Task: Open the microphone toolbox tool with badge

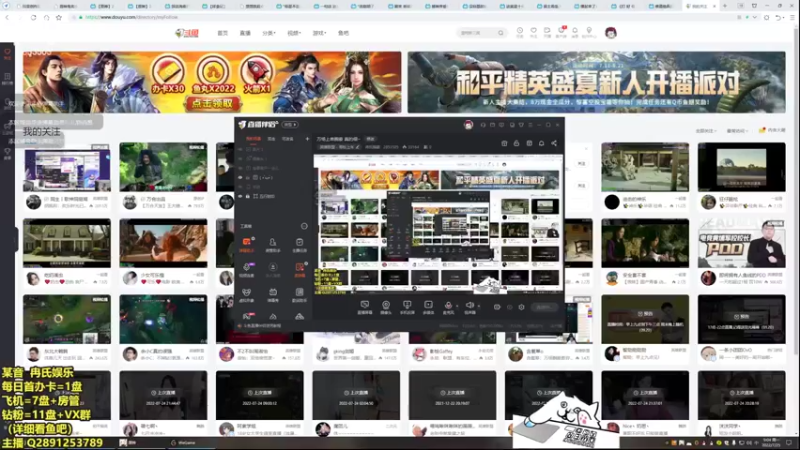Action: [x=246, y=268]
